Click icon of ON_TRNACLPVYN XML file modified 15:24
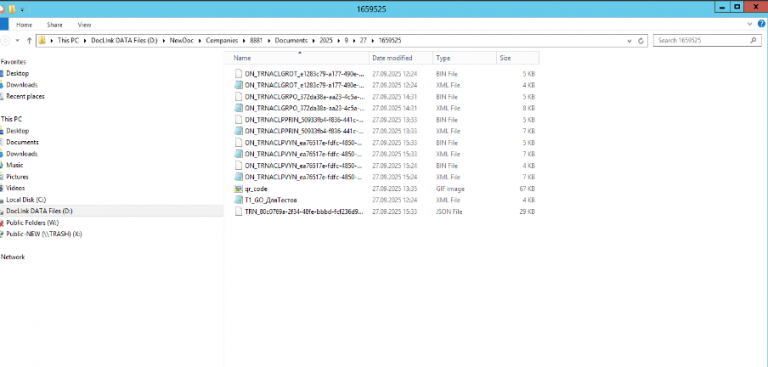 tap(238, 177)
